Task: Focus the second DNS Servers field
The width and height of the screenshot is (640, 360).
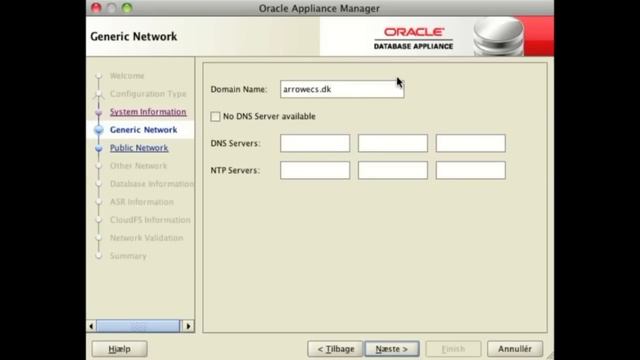Action: (393, 143)
